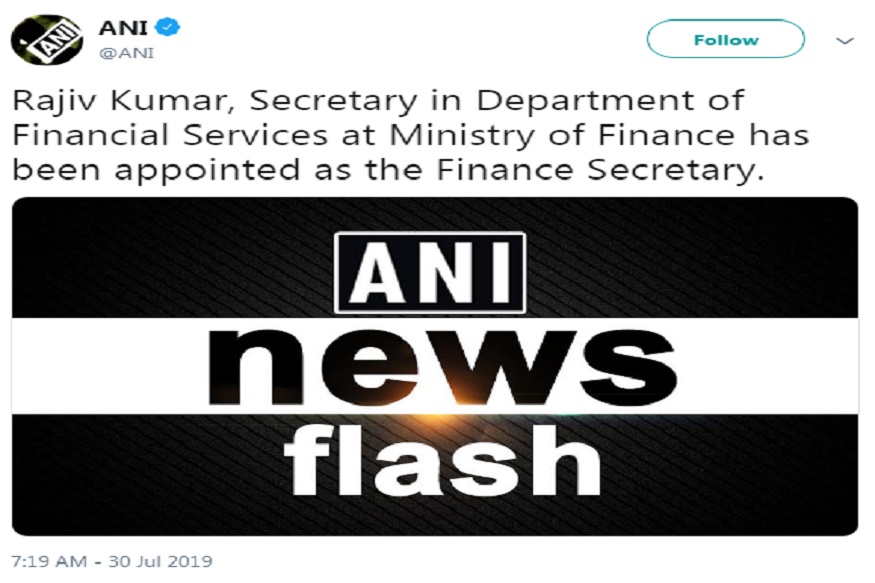Image resolution: width=875 pixels, height=583 pixels.
Task: Click 'been appointed' in the tweet text
Action: [x=156, y=171]
